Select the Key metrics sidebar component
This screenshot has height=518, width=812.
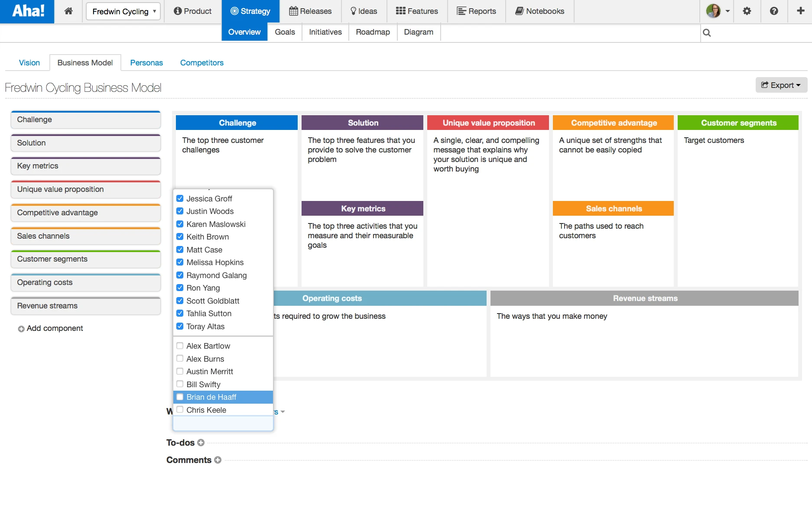pos(86,166)
